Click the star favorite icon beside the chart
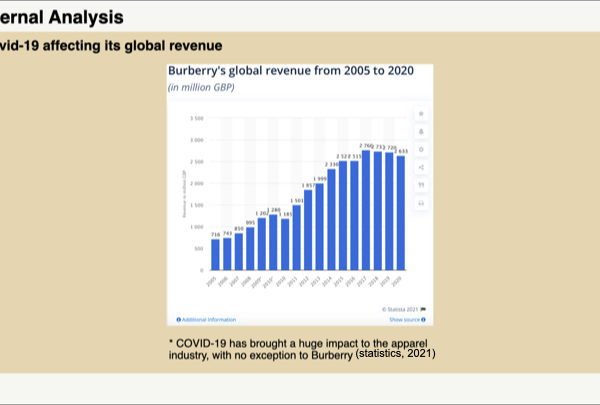The height and width of the screenshot is (405, 600). [421, 114]
